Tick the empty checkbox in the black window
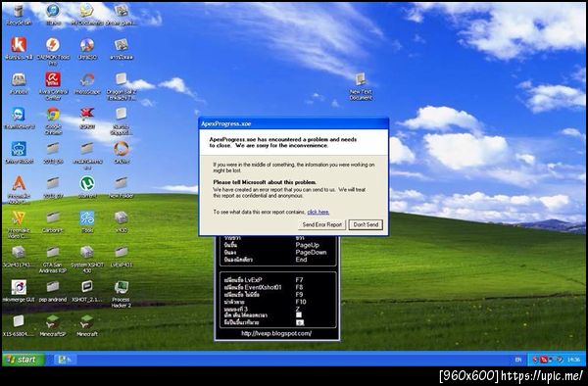588x386 pixels. (x=299, y=314)
